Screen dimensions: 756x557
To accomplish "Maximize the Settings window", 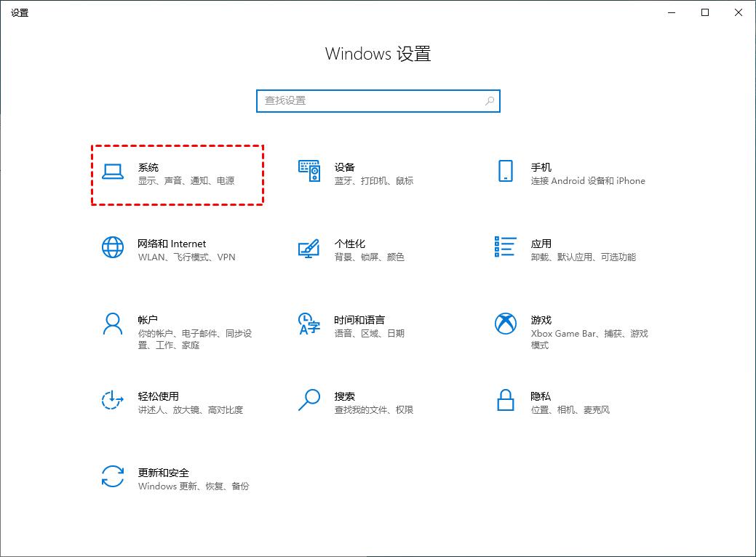I will tap(704, 12).
